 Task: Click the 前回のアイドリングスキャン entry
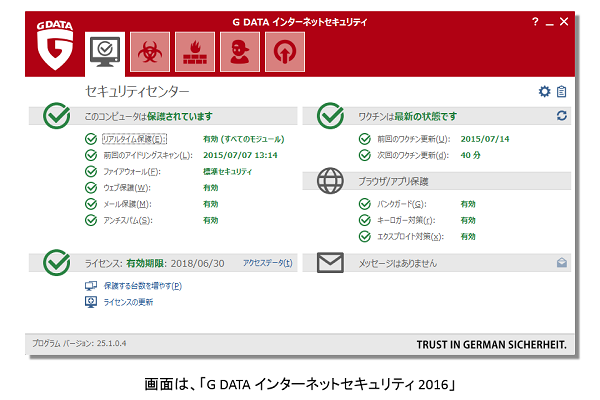coord(148,155)
